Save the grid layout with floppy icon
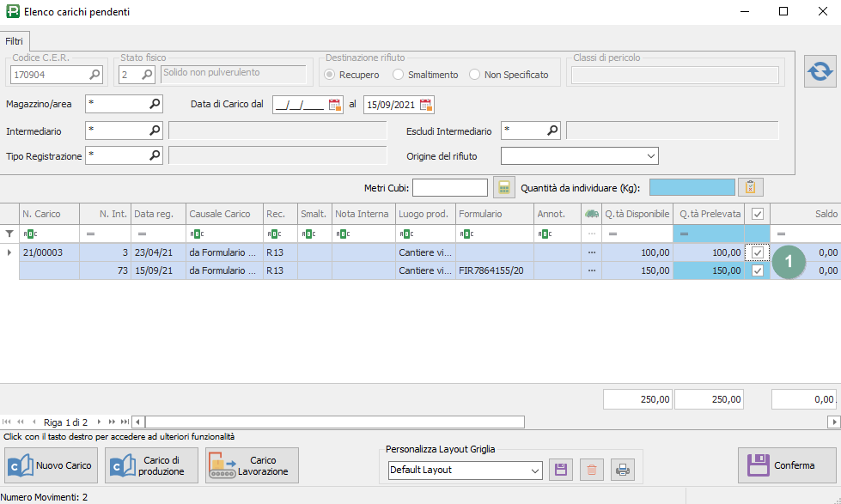Screen dimensions: 841x504 (x=561, y=470)
